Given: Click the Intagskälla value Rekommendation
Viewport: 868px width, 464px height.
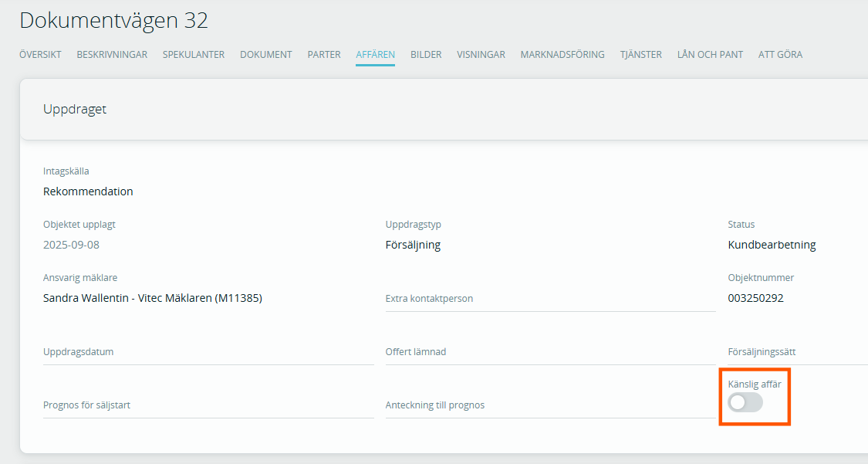Looking at the screenshot, I should pos(88,191).
